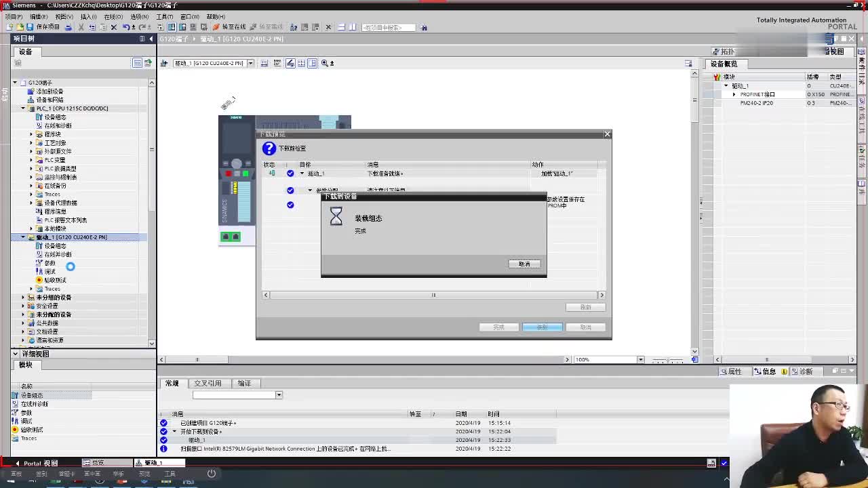Screen dimensions: 868x488
Task: Click the project search field
Action: [x=388, y=27]
